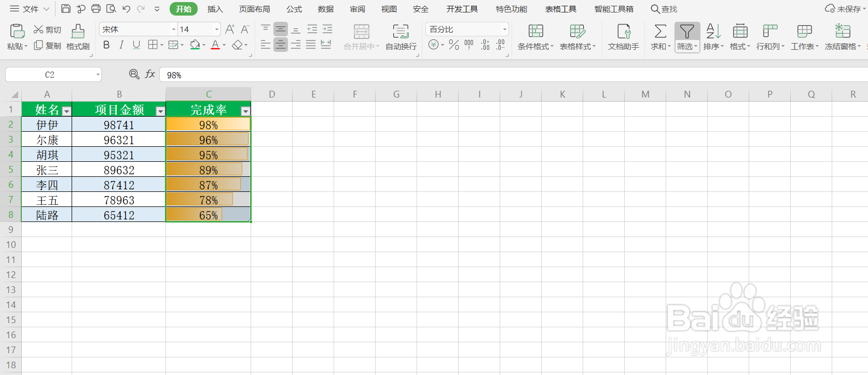
Task: Click the Wrap Text (自动换行) icon
Action: 401,32
